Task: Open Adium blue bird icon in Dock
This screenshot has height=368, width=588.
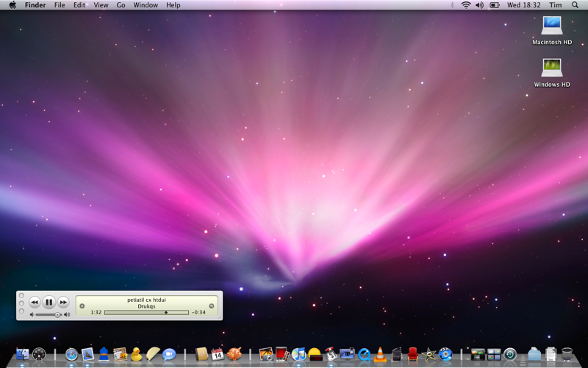Action: (x=104, y=354)
